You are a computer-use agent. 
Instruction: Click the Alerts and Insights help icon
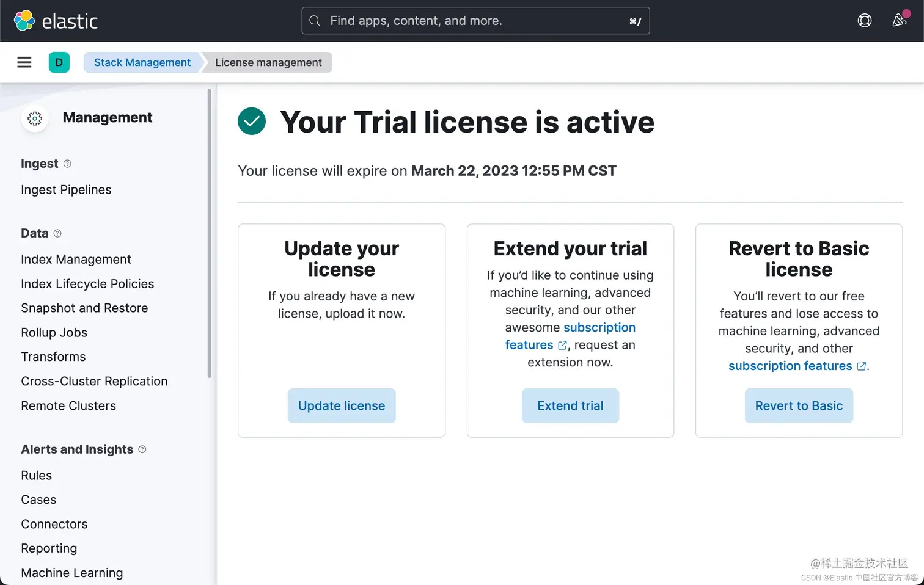[142, 449]
